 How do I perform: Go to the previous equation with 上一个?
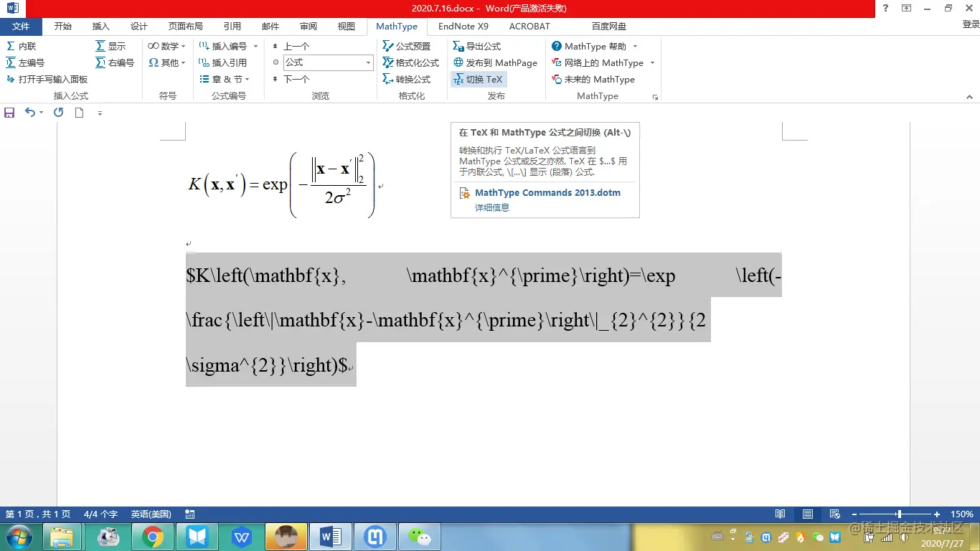pyautogui.click(x=291, y=46)
